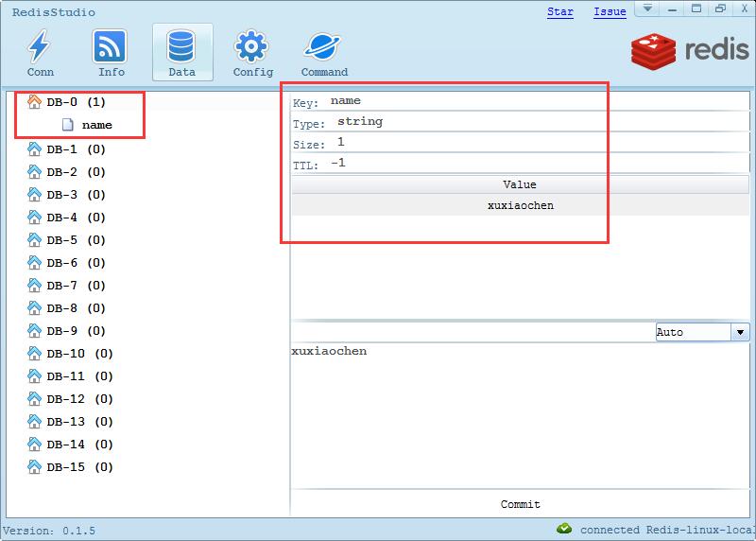Switch to the Config tab label
Screen dimensions: 756x541
(253, 72)
